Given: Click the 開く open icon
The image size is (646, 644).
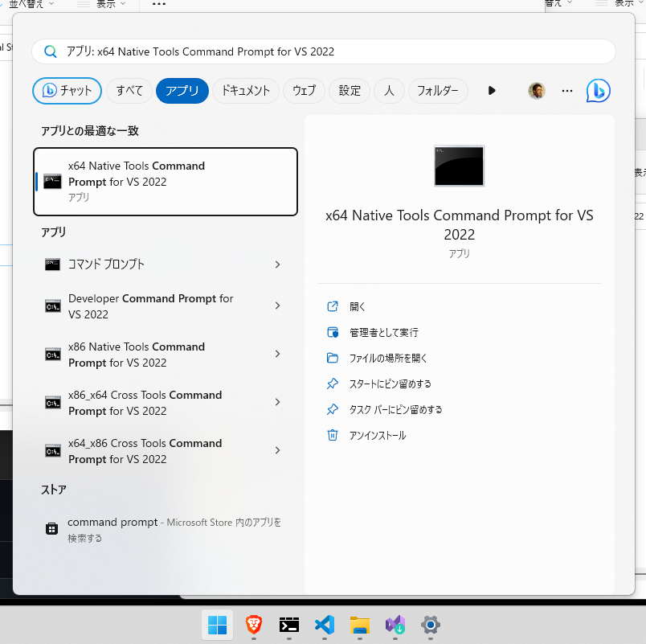Looking at the screenshot, I should [333, 306].
